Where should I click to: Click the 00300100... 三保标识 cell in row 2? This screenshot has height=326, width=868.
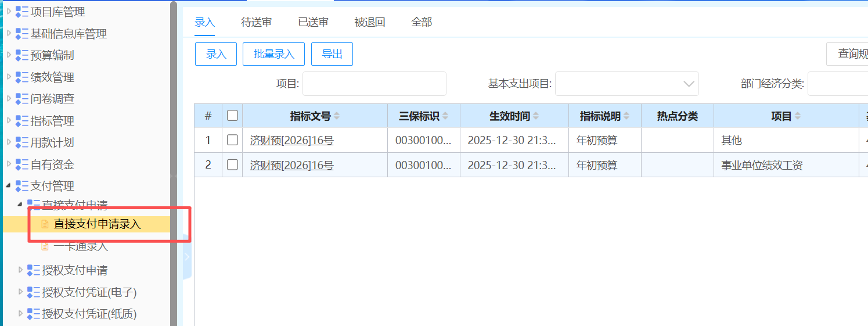tap(424, 165)
